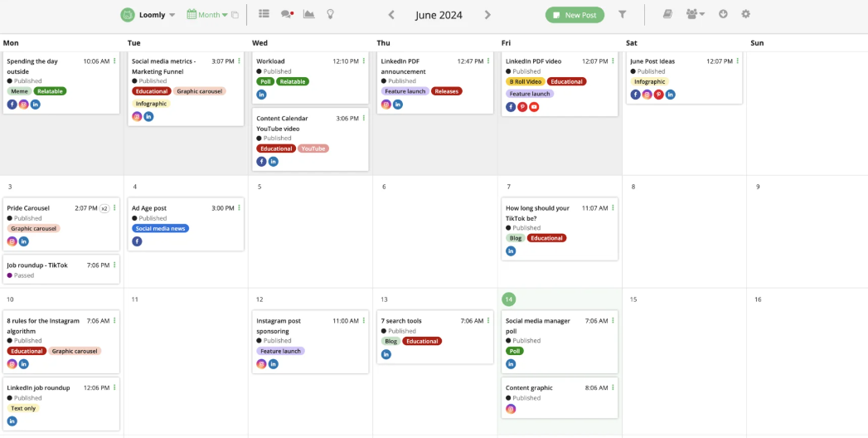The height and width of the screenshot is (438, 868).
Task: Click the x2 badge on Pride Carousel
Action: [104, 208]
